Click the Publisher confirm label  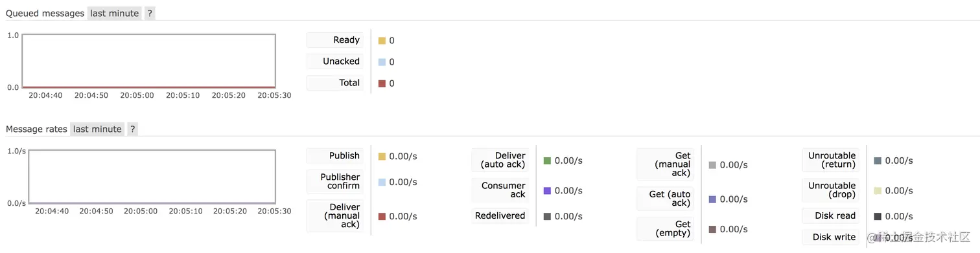(x=334, y=181)
